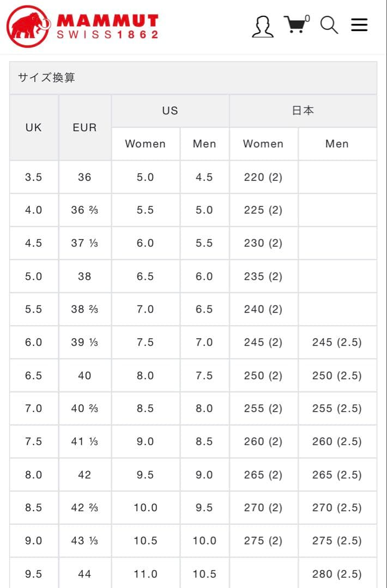Open the user account icon
The width and height of the screenshot is (387, 588).
tap(263, 26)
